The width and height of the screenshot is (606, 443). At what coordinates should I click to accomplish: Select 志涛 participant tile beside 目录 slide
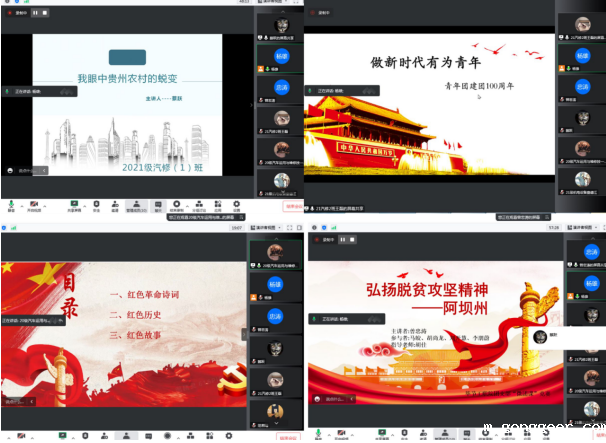276,317
